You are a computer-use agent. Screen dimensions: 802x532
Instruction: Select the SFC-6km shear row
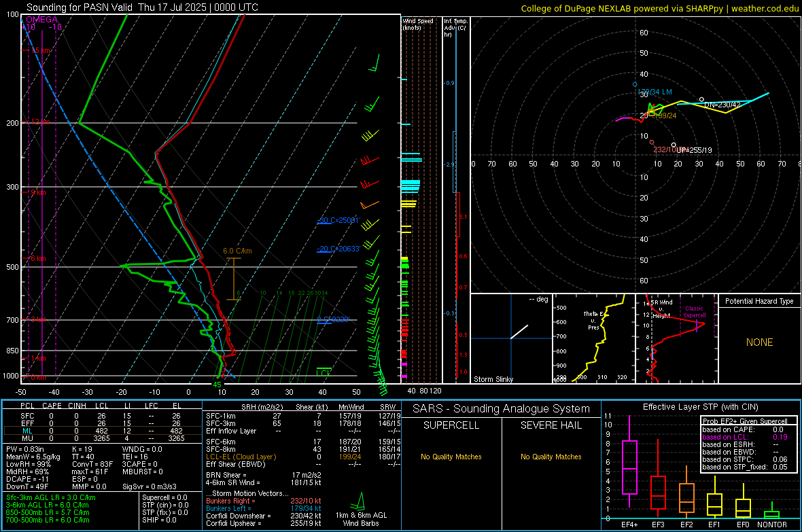303,442
